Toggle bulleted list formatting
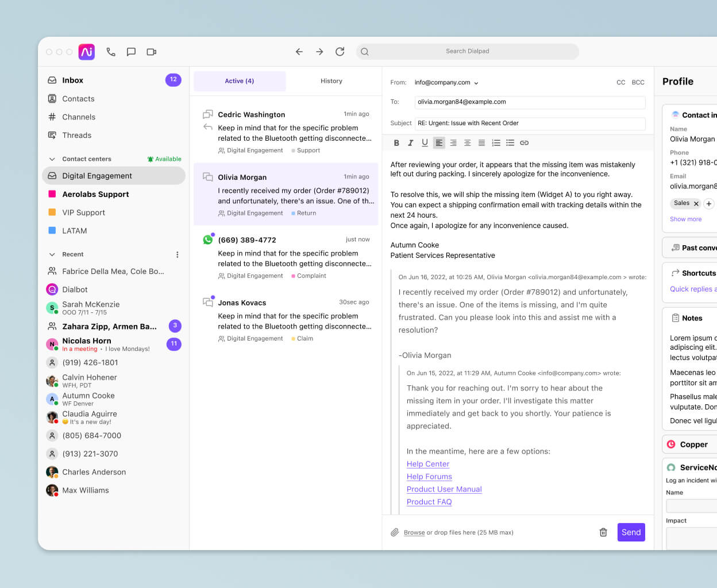This screenshot has height=588, width=717. pyautogui.click(x=510, y=142)
